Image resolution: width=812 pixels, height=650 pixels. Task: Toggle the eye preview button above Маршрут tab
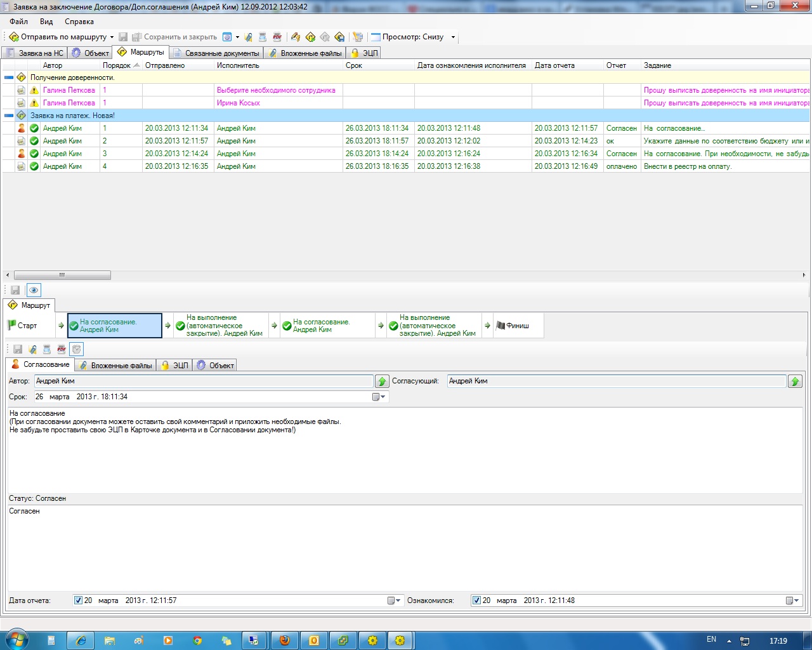tap(34, 290)
